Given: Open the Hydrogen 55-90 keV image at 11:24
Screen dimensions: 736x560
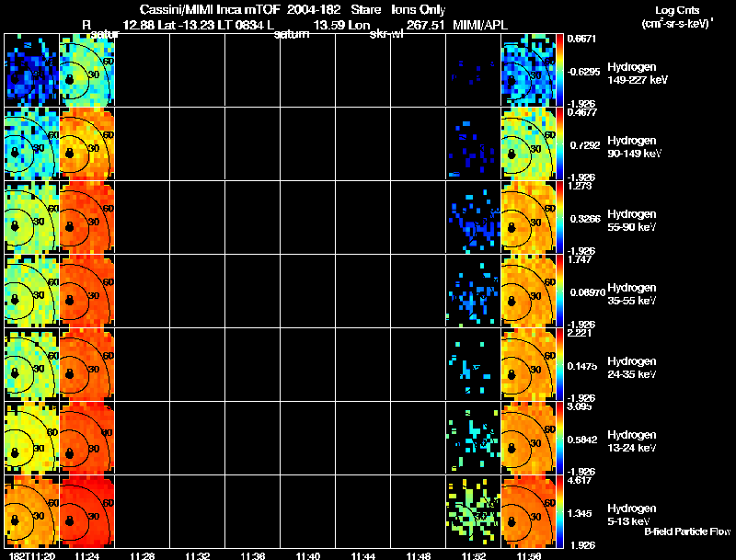Looking at the screenshot, I should 86,217.
